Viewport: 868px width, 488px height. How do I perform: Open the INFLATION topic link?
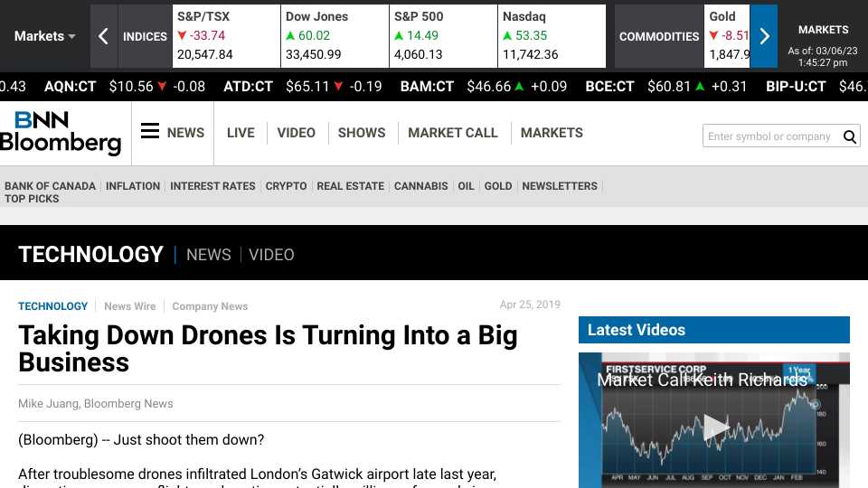click(x=133, y=186)
